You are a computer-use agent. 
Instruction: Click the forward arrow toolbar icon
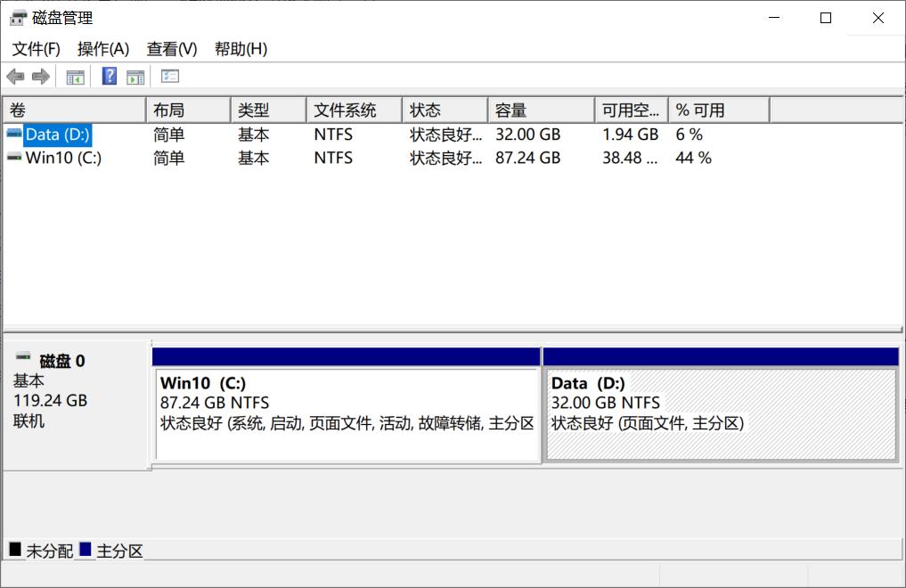pos(40,77)
